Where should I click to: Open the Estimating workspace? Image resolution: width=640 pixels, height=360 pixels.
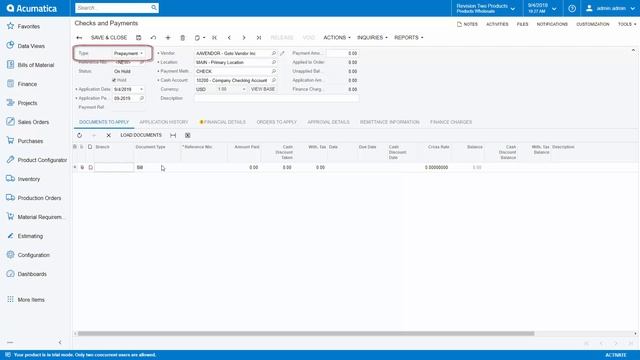pos(30,236)
